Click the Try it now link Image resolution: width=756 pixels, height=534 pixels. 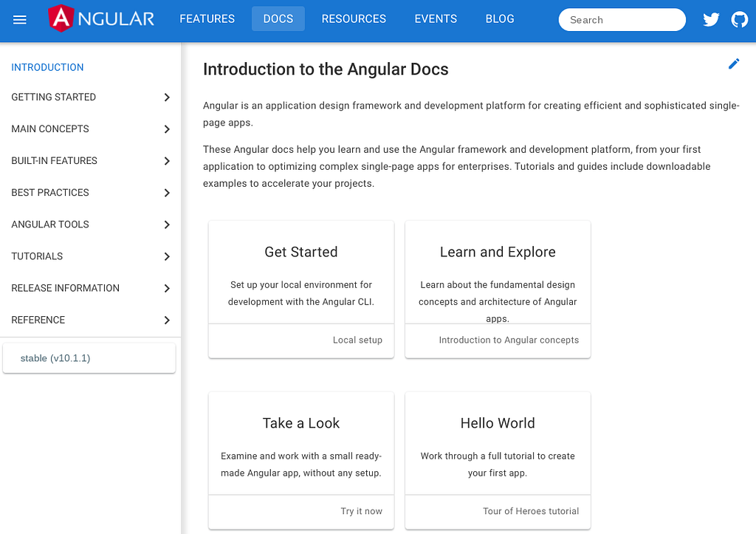361,511
